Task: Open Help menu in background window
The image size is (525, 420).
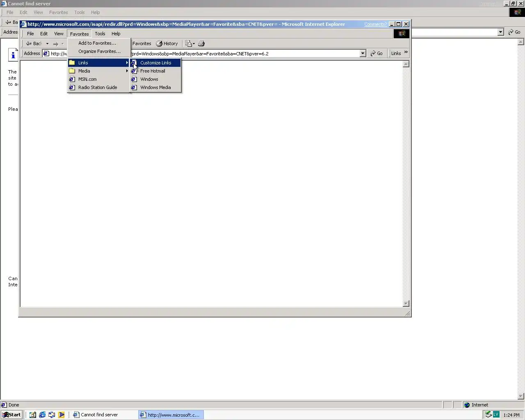Action: (x=96, y=12)
